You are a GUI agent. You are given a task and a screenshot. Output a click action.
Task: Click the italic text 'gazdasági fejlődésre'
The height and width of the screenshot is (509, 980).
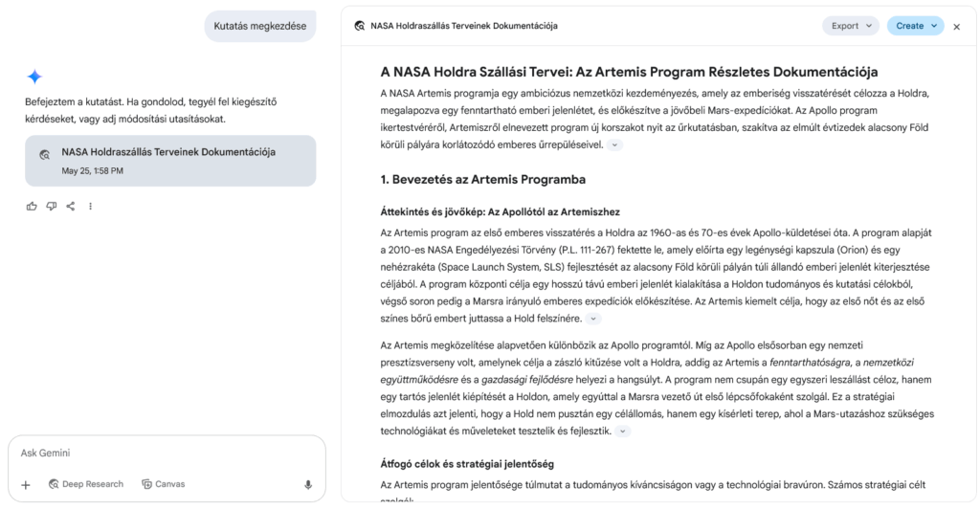point(527,379)
